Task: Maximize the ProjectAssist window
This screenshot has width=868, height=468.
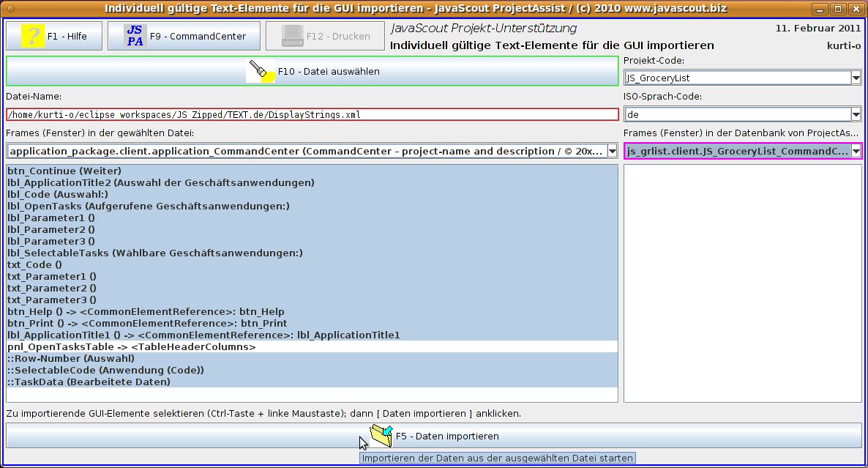Action: [839, 8]
